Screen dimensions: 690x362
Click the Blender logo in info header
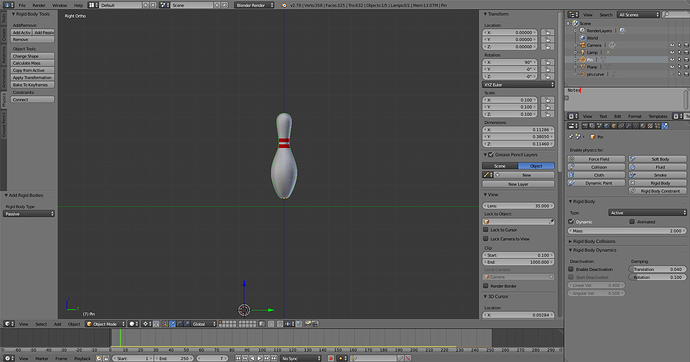284,5
